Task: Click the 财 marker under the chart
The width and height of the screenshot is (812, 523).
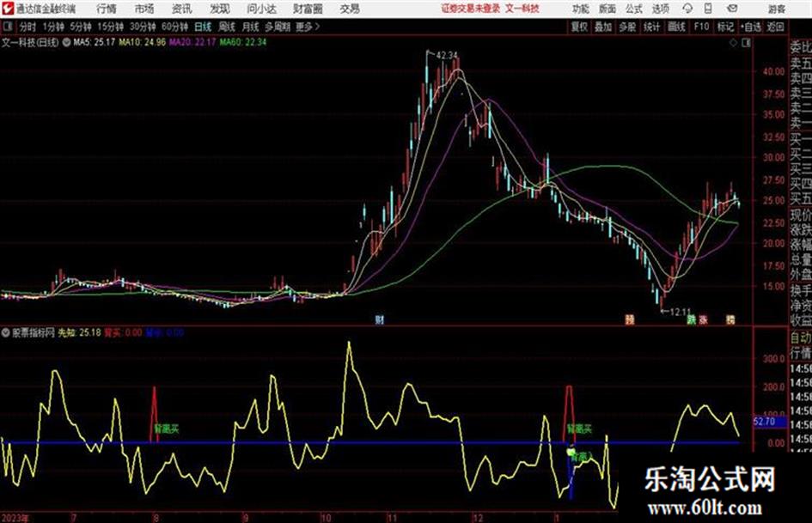Action: [380, 319]
